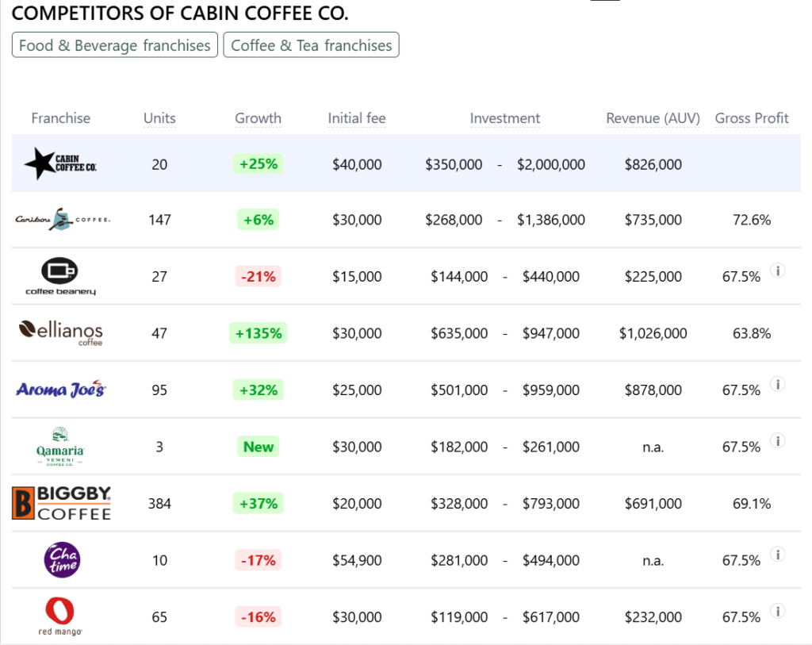Select the 72.6% gross profit value
Image resolution: width=812 pixels, height=645 pixels.
(x=752, y=220)
